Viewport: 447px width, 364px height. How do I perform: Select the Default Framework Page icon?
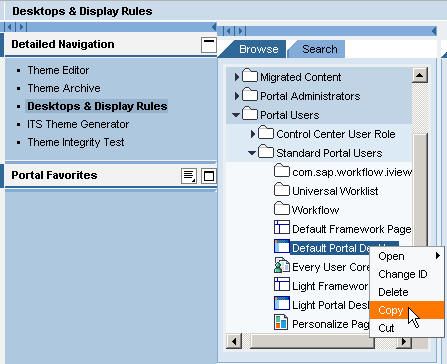(x=282, y=228)
